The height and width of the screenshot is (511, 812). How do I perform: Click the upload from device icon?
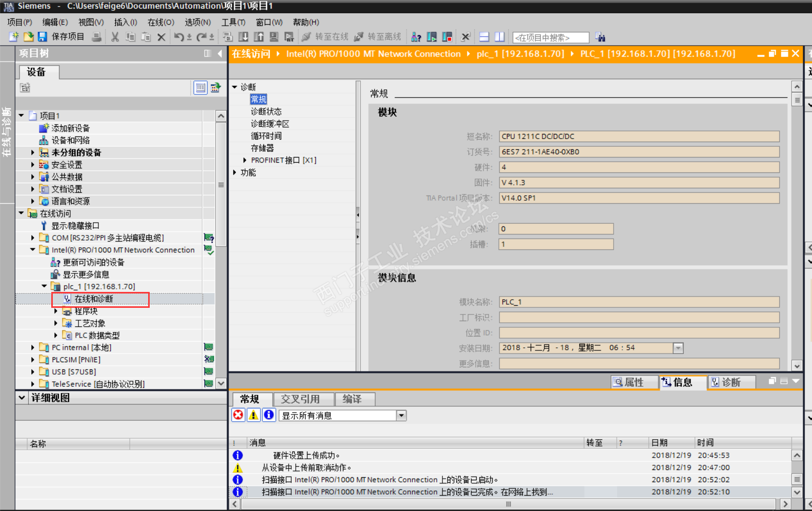259,37
